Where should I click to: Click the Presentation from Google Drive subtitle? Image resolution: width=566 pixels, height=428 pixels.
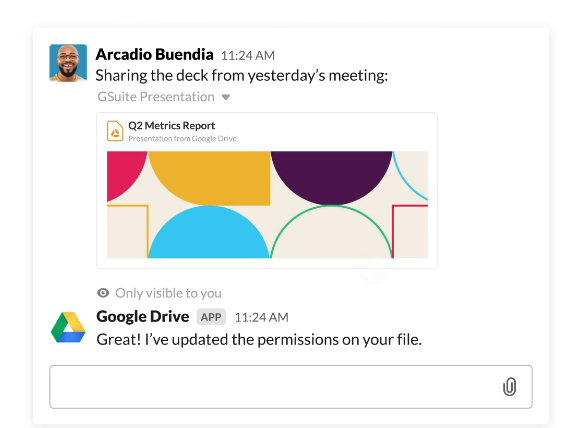182,139
